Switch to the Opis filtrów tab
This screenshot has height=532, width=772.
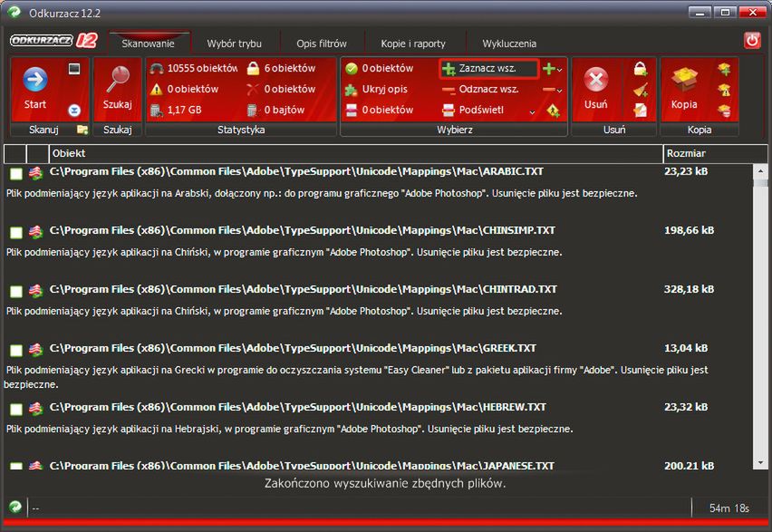(x=322, y=44)
